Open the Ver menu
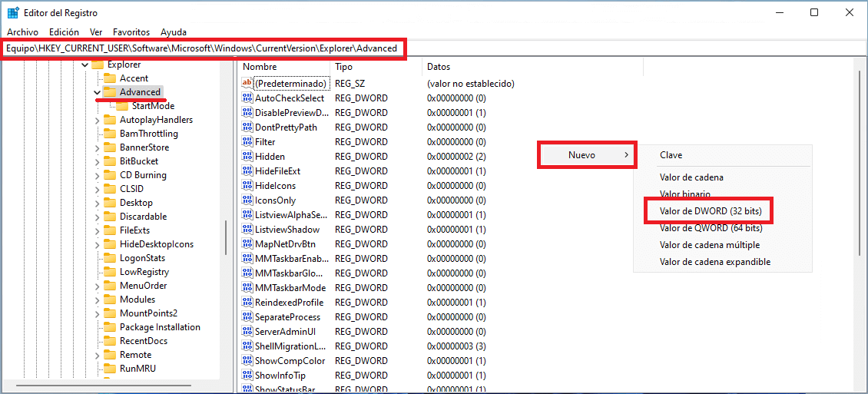This screenshot has width=868, height=394. pos(96,32)
